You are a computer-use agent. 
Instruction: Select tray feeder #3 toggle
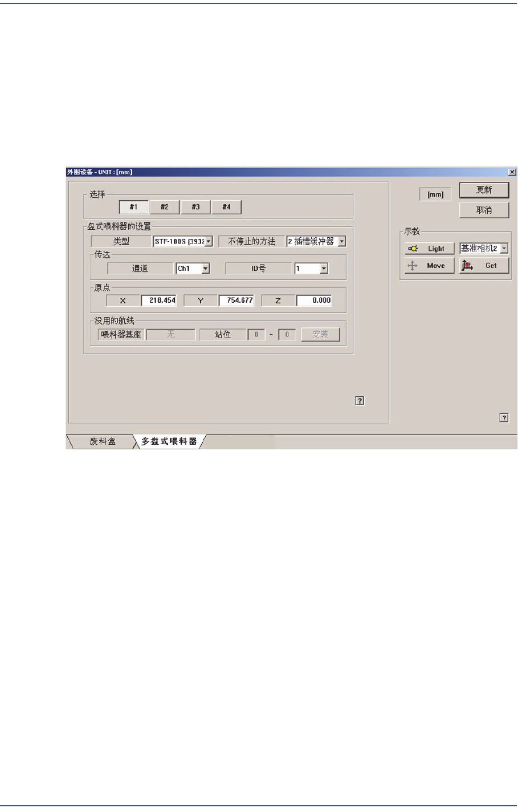tap(195, 207)
